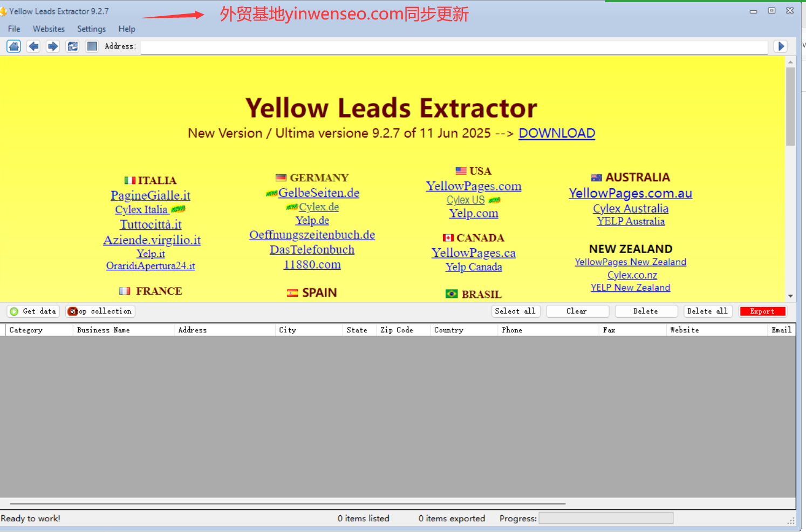The height and width of the screenshot is (532, 806).
Task: Open Yelp.it link
Action: [x=151, y=254]
